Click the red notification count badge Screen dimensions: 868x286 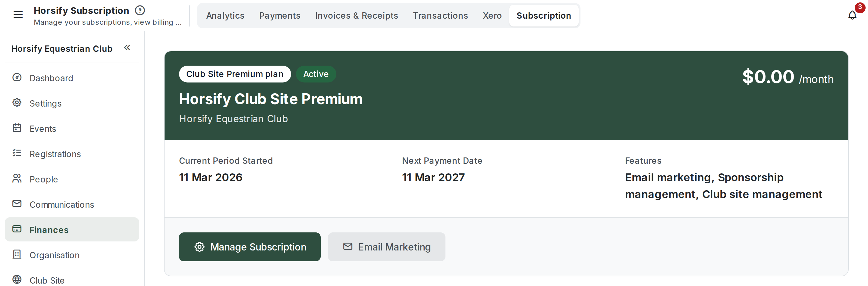tap(860, 7)
